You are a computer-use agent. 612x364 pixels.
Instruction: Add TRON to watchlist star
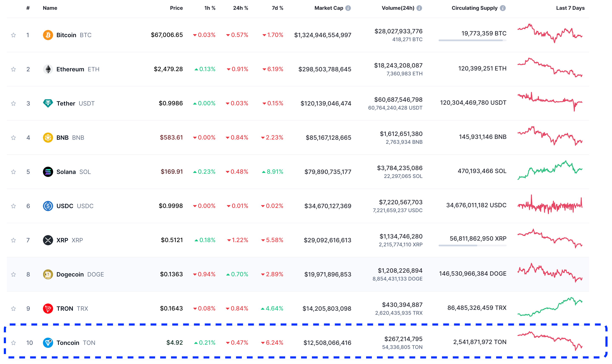tap(14, 308)
